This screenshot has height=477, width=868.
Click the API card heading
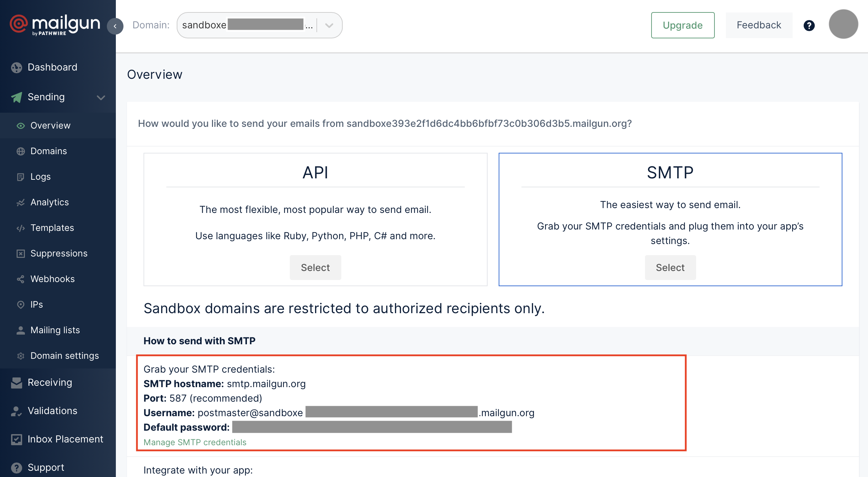pos(315,172)
